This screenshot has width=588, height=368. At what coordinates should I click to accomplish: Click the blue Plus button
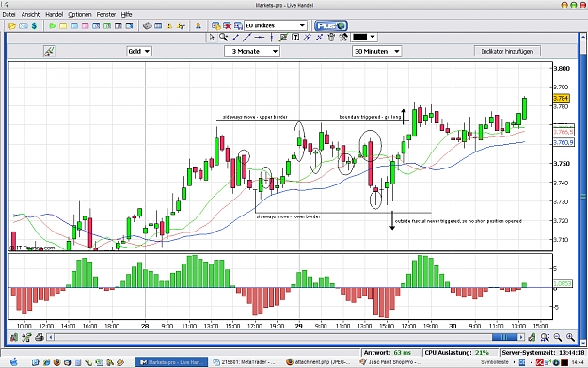coord(331,25)
